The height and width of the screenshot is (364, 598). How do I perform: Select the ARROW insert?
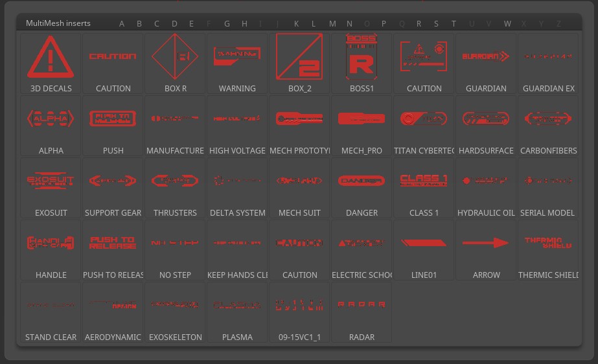[486, 249]
